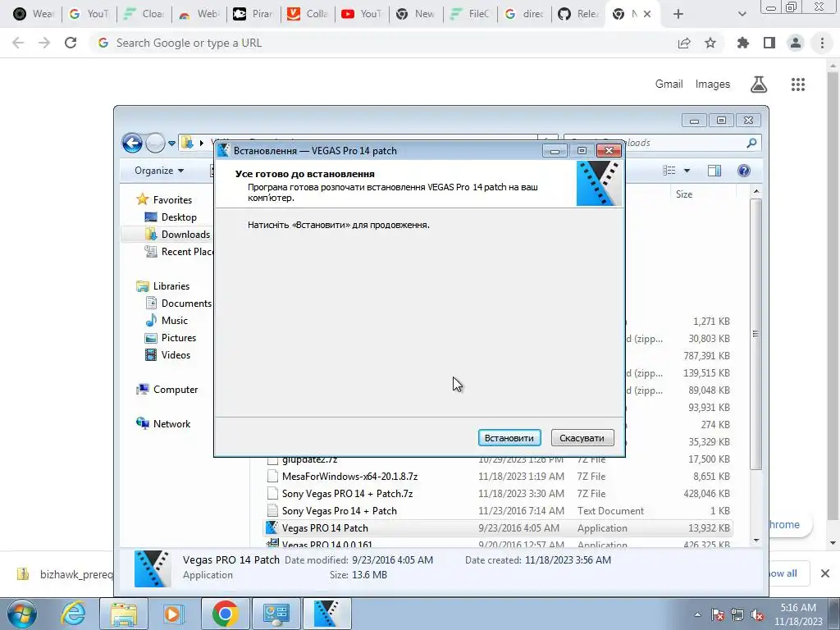Switch to the Cloa tab
This screenshot has height=630, width=840.
click(x=144, y=14)
